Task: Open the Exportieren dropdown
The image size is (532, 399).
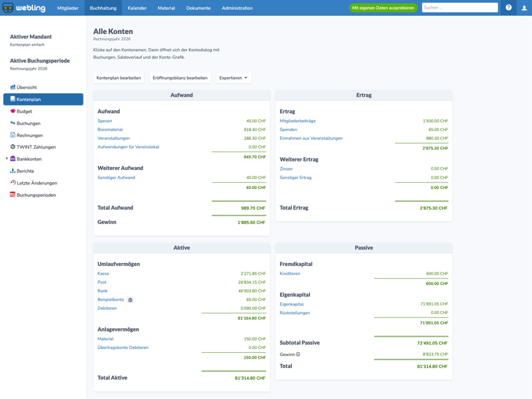Action: tap(233, 78)
